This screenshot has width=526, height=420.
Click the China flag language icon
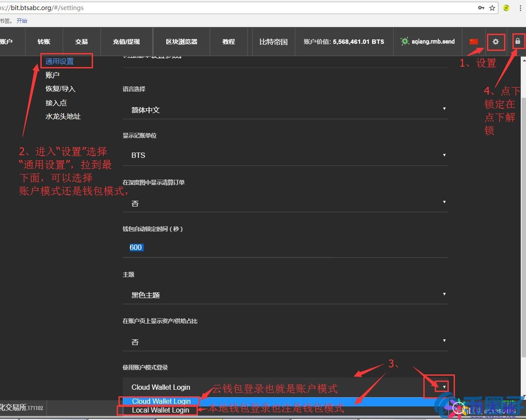[x=474, y=42]
